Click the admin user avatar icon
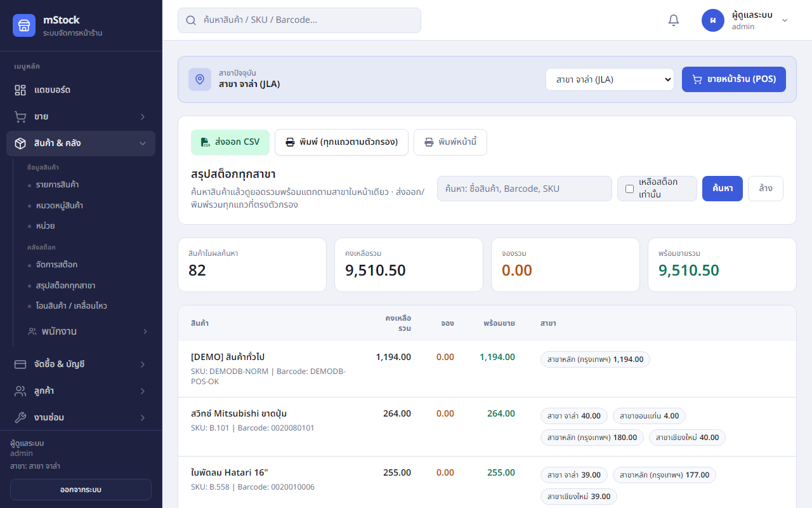The image size is (812, 508). coord(713,20)
